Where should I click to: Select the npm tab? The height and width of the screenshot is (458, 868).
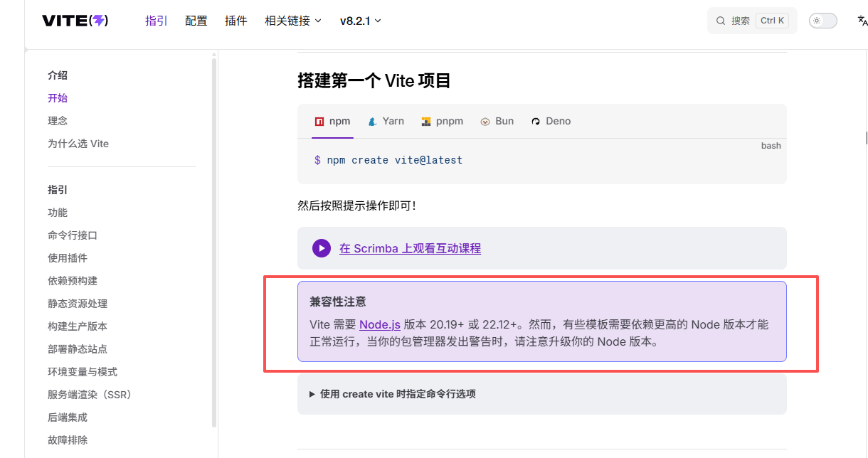(x=332, y=122)
